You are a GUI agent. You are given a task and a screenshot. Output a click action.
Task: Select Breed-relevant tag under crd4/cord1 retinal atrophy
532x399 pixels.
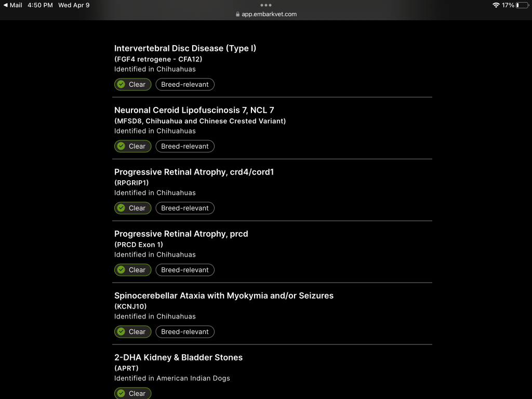pos(185,208)
